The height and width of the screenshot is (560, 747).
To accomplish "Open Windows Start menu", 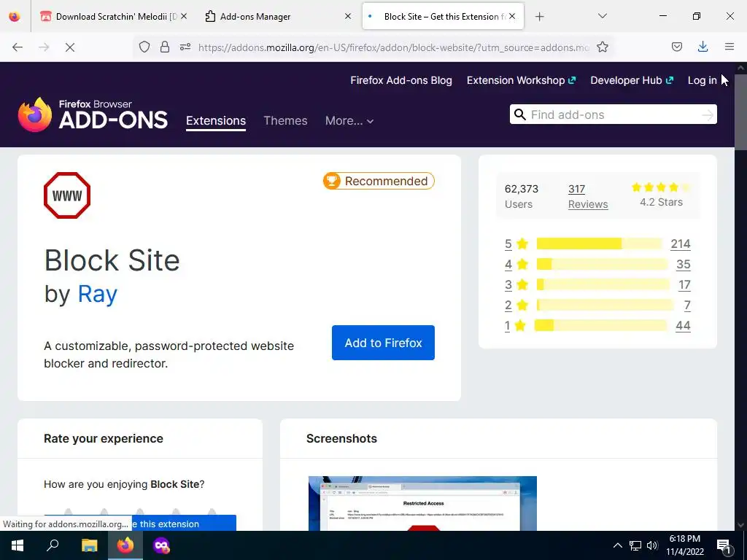I will (x=18, y=545).
